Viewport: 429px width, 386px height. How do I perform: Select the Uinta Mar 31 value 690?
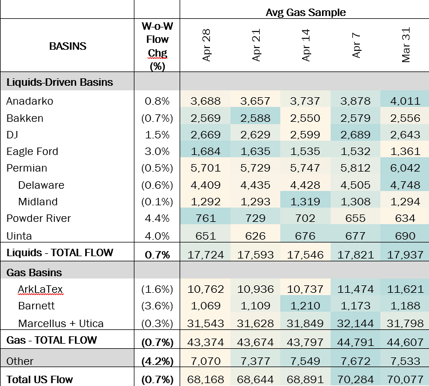405,236
